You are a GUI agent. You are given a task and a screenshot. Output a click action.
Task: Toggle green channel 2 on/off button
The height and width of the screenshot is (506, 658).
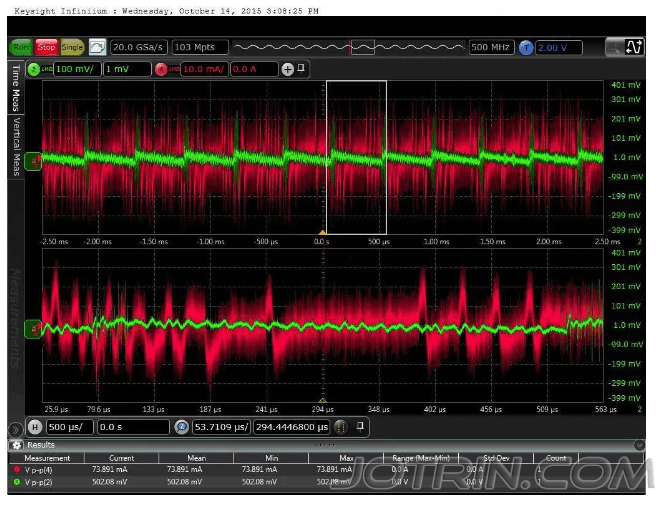pyautogui.click(x=34, y=69)
